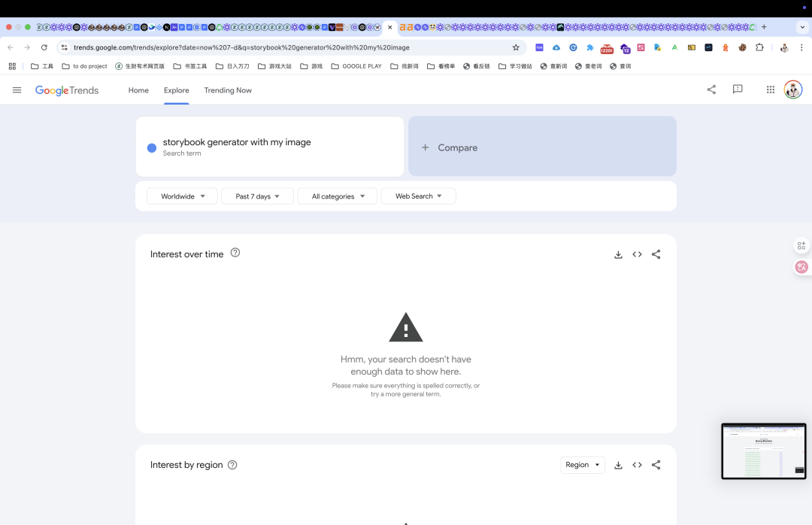Open the Past 7 days time range dropdown
This screenshot has height=525, width=812.
pos(257,196)
